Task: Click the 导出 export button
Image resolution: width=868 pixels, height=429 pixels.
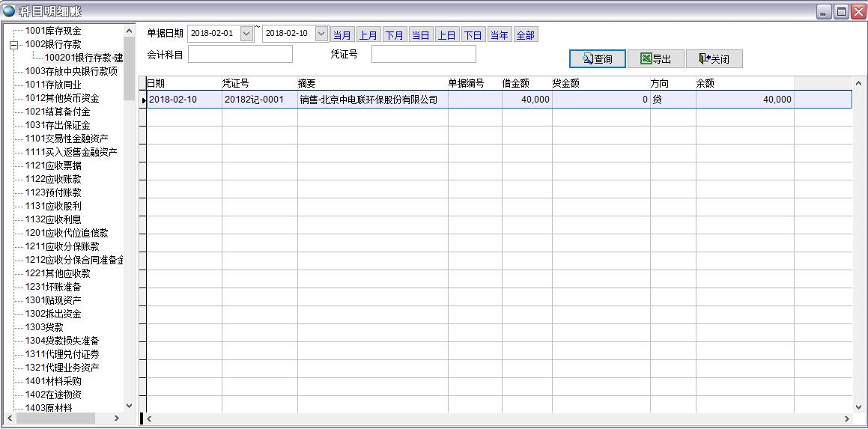Action: [x=655, y=59]
